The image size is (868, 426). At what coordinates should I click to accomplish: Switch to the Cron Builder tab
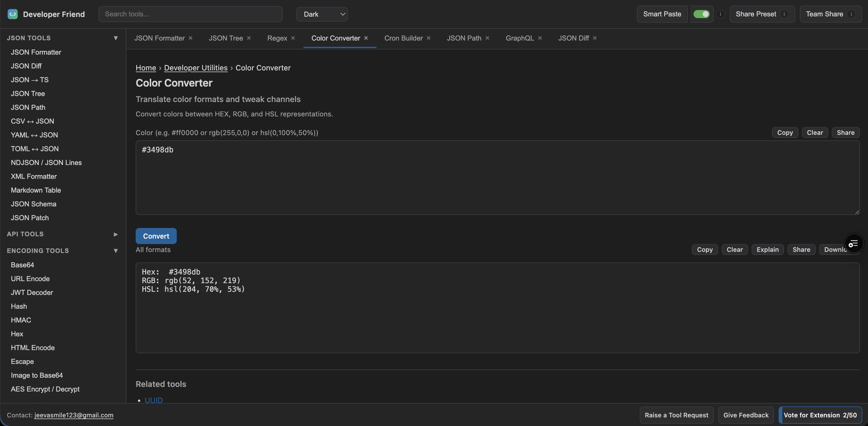tap(403, 38)
